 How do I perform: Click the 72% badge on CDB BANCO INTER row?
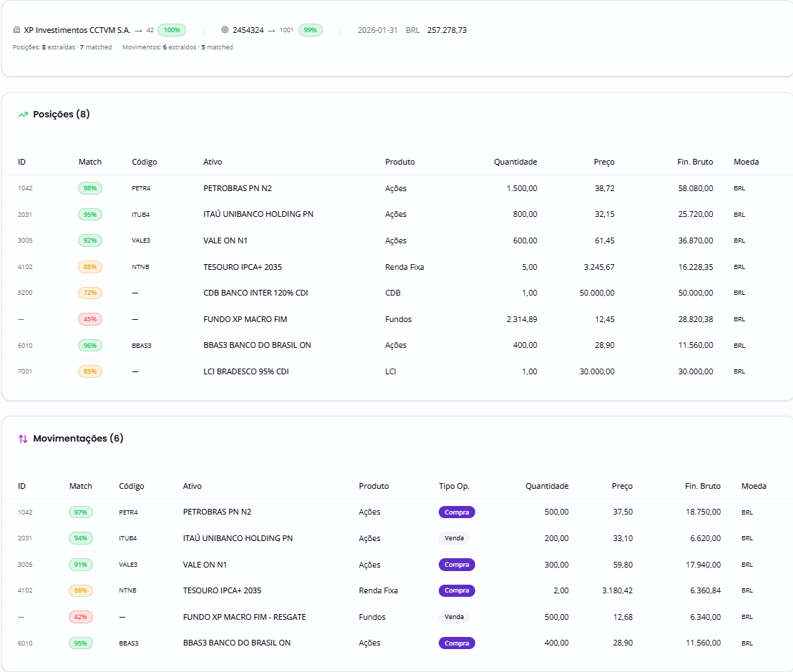(90, 293)
